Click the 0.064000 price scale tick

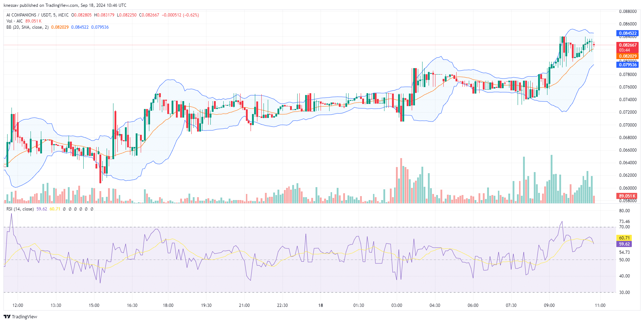627,163
